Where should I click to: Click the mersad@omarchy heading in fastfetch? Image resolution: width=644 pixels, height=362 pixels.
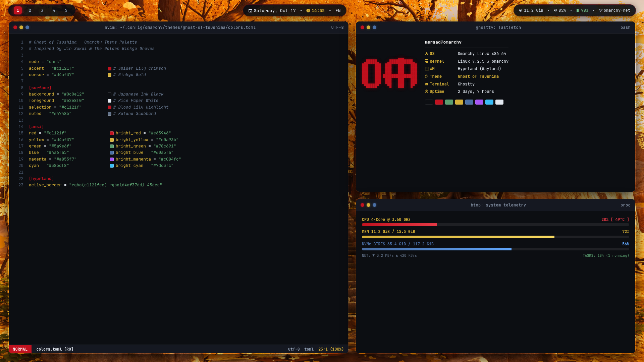point(443,42)
